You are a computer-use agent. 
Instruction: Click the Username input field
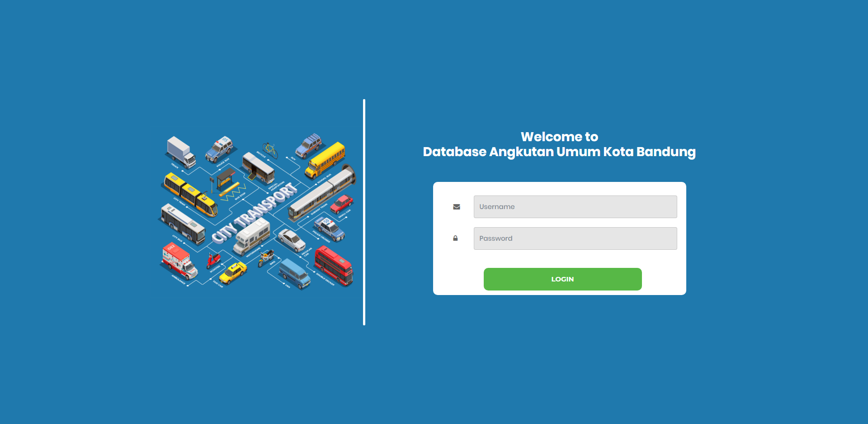point(575,207)
